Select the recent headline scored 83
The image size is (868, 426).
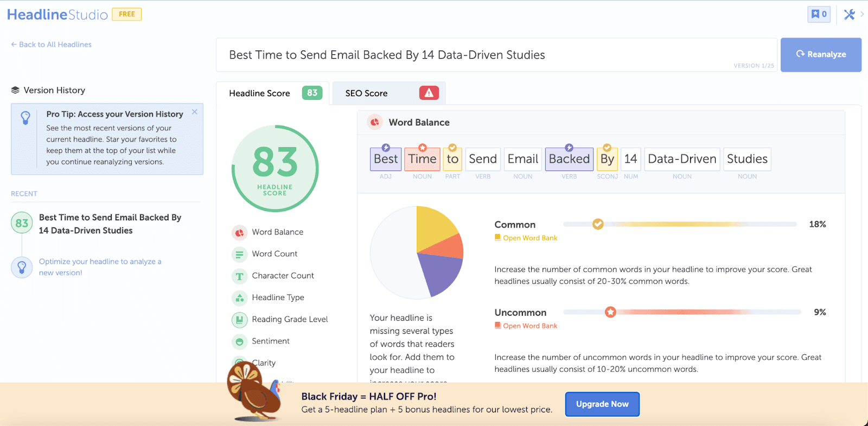point(110,224)
